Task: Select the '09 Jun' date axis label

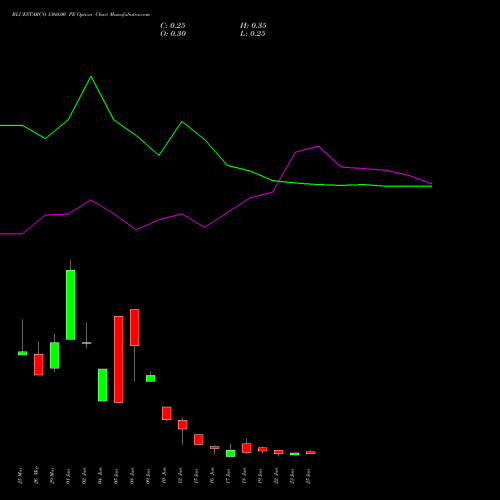Action: point(149,476)
